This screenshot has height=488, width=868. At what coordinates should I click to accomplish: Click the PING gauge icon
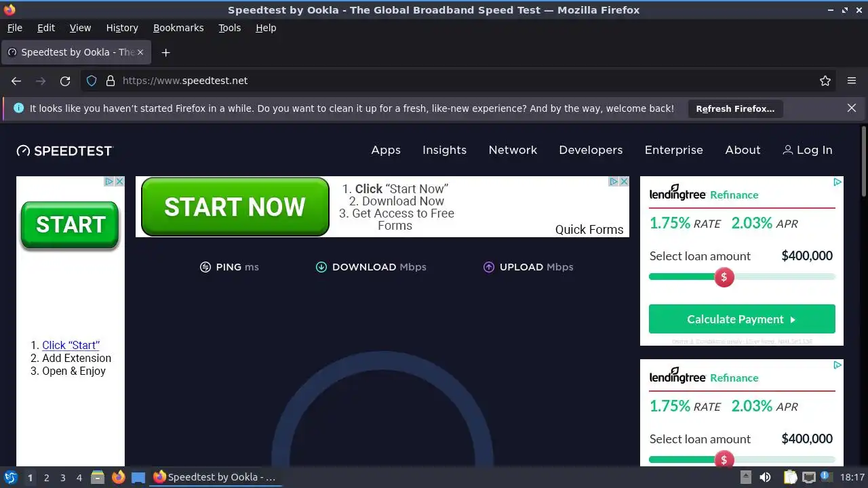pos(205,267)
